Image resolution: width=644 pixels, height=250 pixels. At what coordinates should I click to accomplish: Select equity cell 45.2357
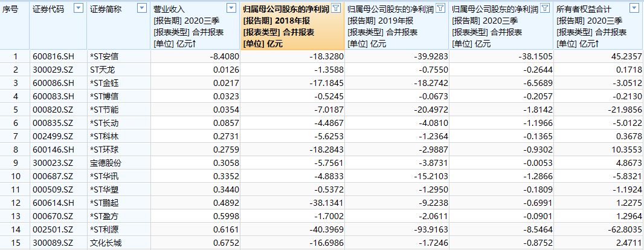599,57
